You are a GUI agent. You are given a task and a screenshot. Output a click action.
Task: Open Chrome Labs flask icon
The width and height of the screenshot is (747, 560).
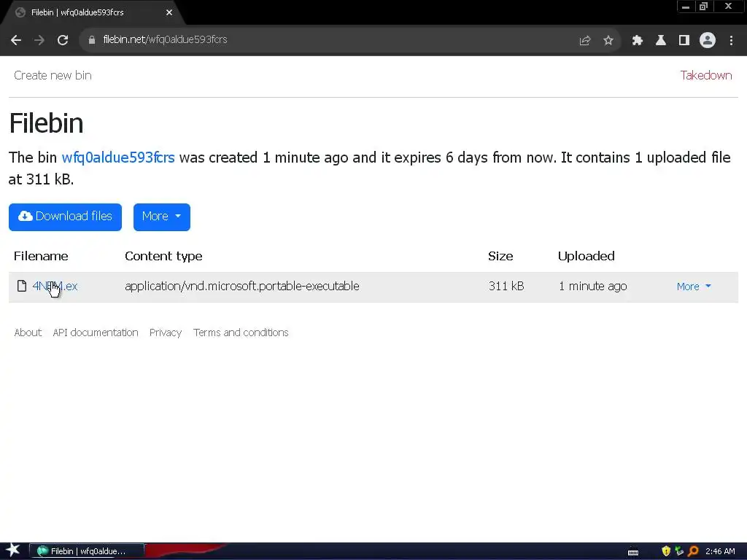pyautogui.click(x=661, y=41)
